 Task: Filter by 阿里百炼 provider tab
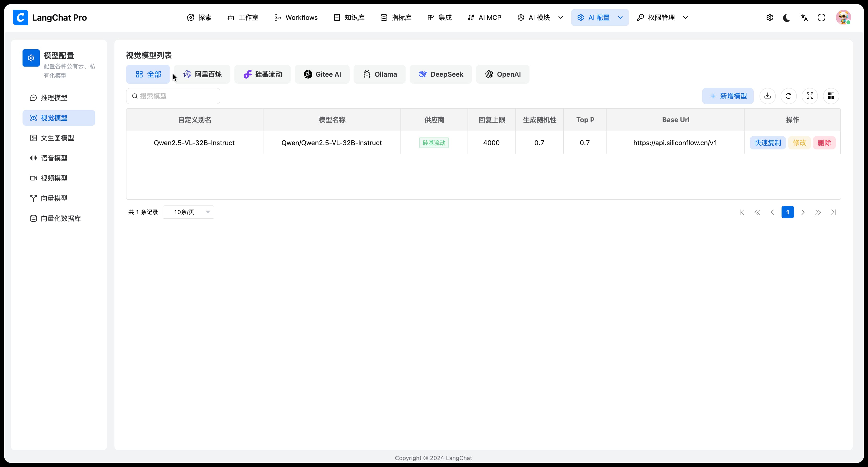(202, 74)
